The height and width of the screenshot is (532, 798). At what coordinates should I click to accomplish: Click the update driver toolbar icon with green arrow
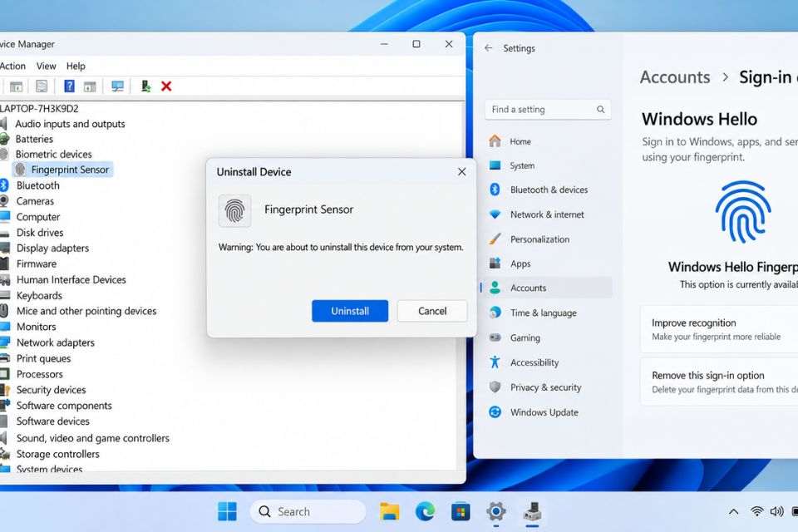pos(145,86)
